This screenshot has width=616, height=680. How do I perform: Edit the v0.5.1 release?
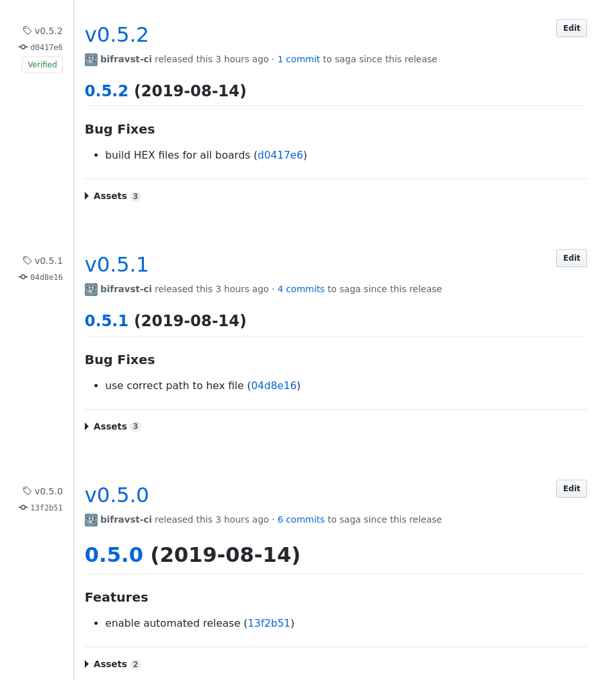pyautogui.click(x=571, y=258)
